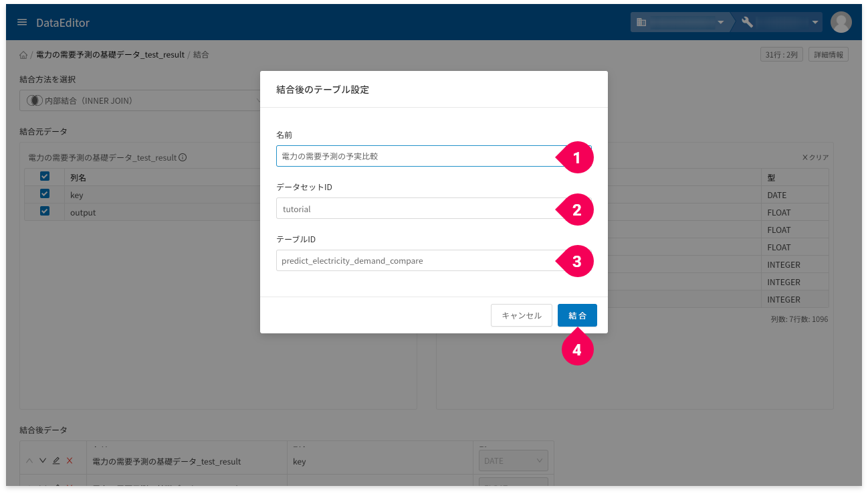Open the organization selector with building icon
Viewport: 868px width, 494px height.
pyautogui.click(x=681, y=22)
